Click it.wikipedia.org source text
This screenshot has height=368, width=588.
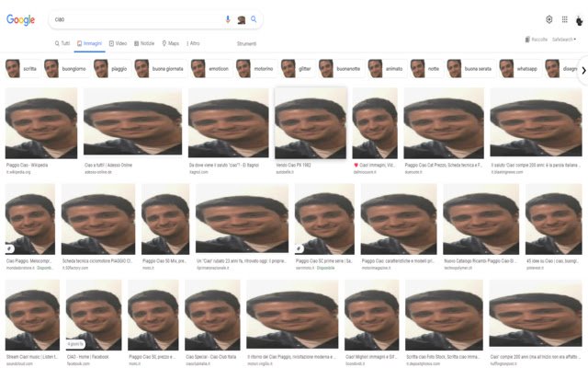tap(18, 172)
